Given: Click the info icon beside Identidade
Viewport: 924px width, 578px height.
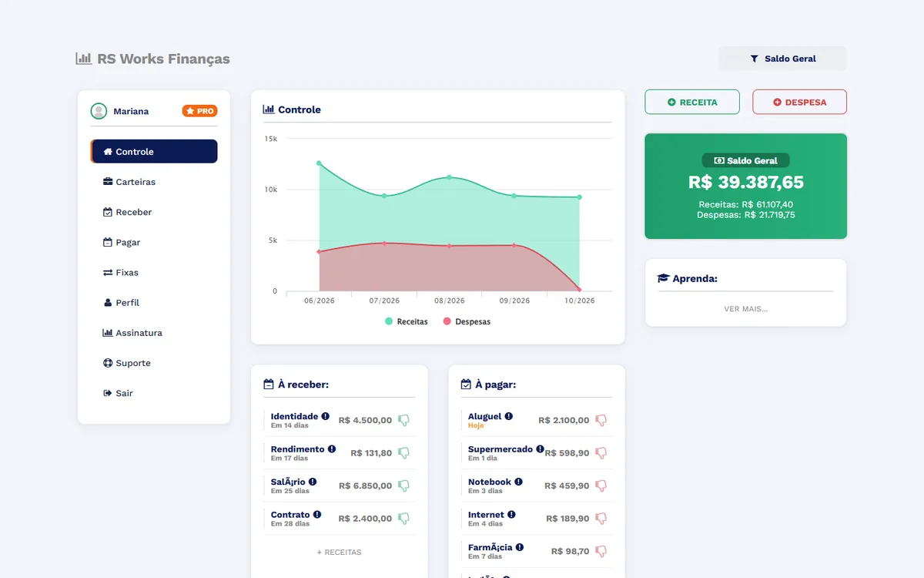Looking at the screenshot, I should pos(326,416).
